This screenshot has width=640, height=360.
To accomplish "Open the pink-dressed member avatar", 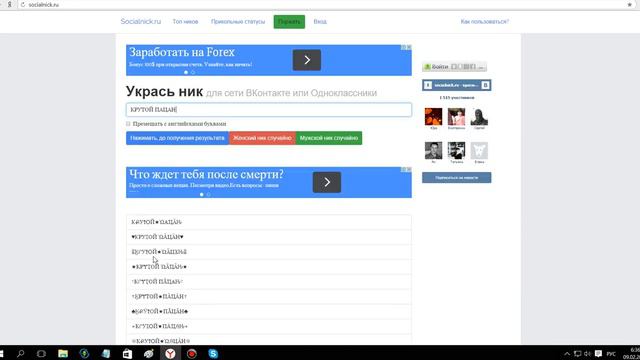I will (456, 116).
